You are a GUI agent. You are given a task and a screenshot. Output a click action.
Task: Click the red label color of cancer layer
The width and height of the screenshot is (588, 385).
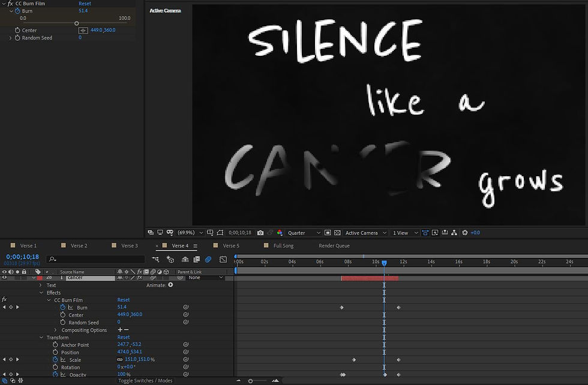click(40, 278)
